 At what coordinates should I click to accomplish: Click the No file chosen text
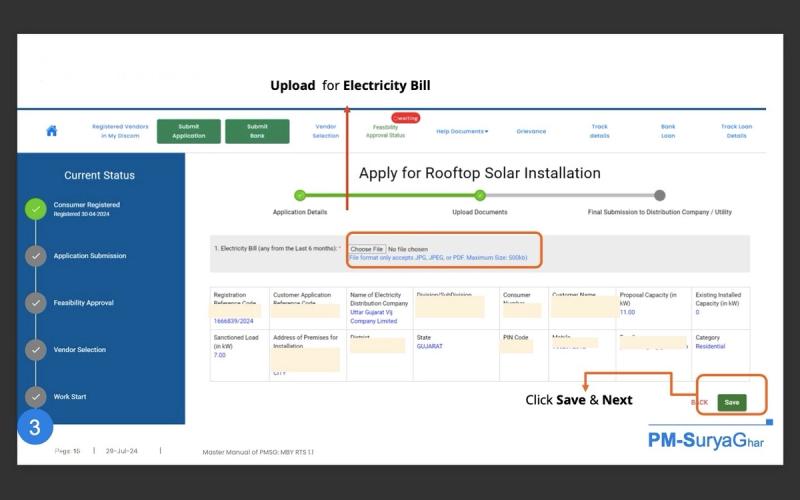[408, 249]
